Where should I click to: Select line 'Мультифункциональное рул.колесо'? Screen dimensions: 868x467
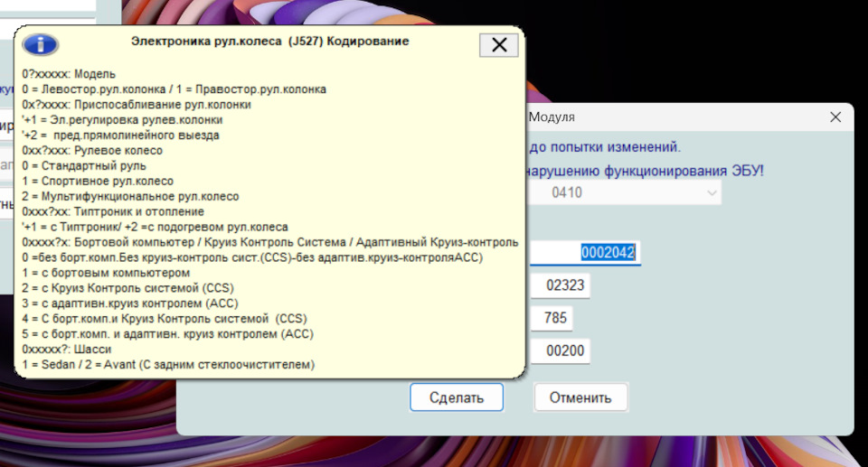130,196
